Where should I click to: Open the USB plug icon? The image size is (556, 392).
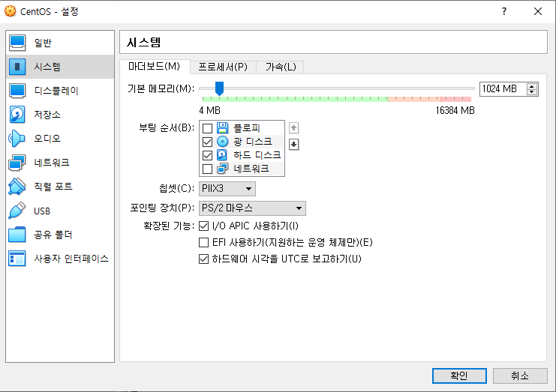(17, 211)
